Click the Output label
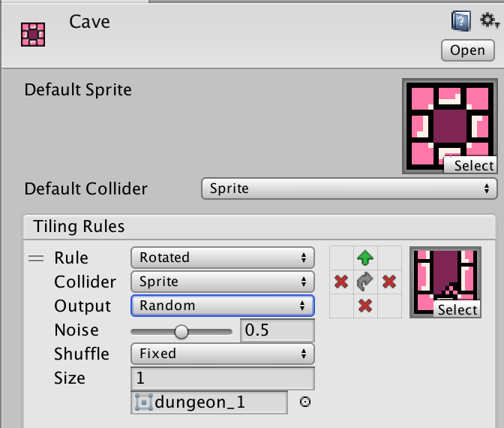This screenshot has height=428, width=504. [x=82, y=306]
